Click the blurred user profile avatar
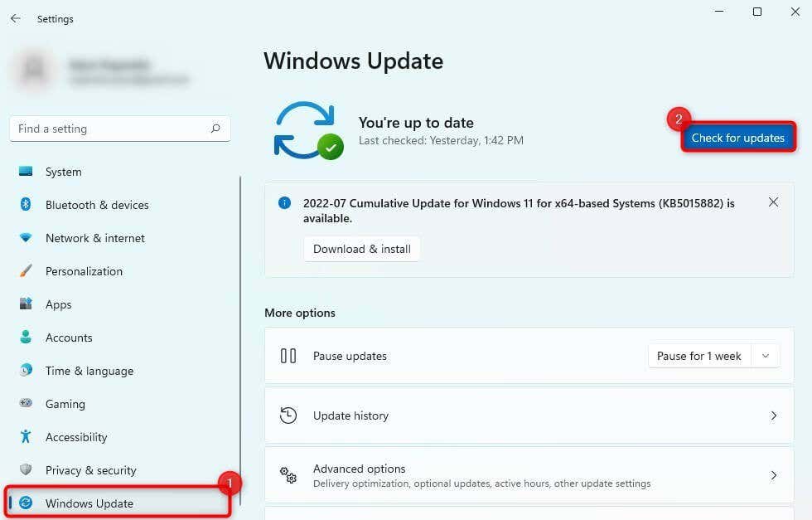Screen dimensions: 812x520 coord(34,70)
